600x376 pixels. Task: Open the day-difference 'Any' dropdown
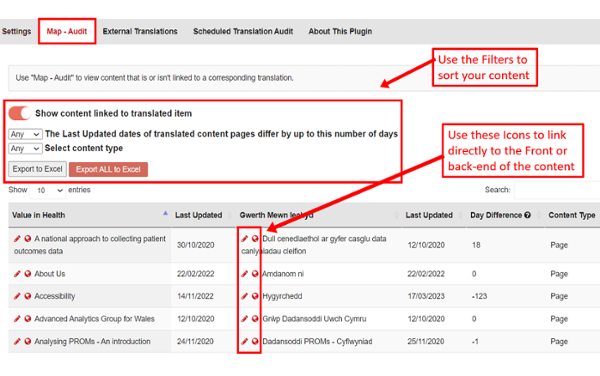point(25,134)
